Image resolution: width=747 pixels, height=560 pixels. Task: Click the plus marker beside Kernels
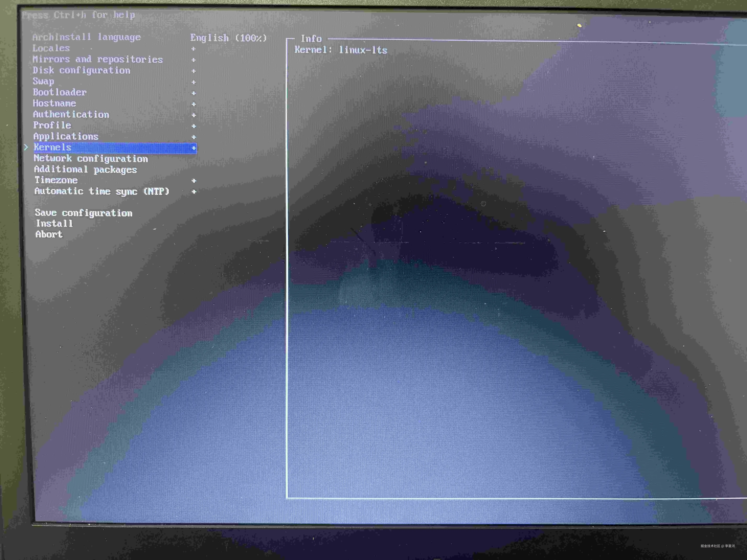[194, 148]
